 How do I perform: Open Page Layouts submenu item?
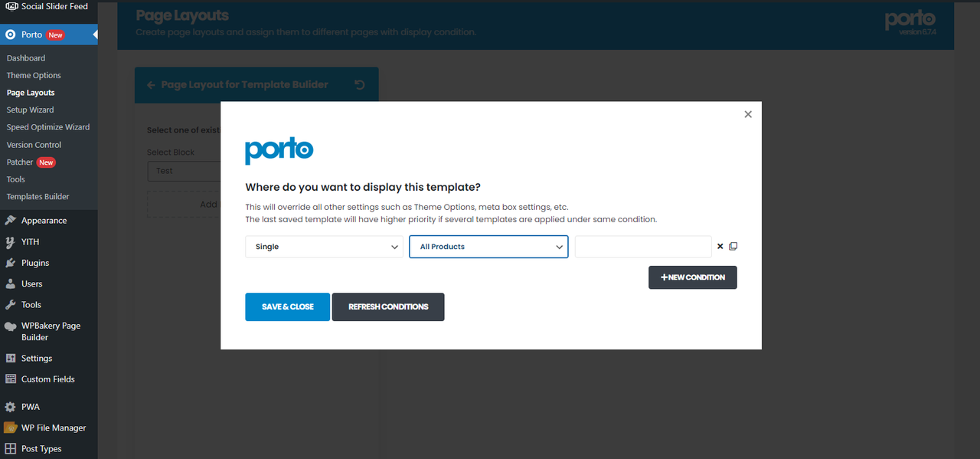(x=31, y=93)
